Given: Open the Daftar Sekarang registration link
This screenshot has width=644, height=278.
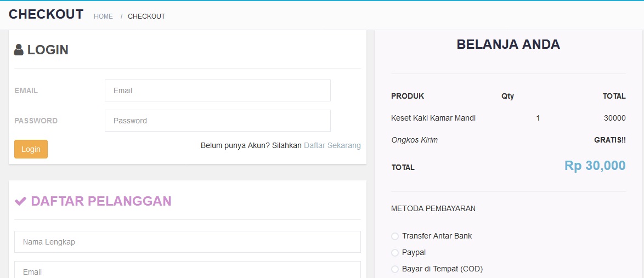Looking at the screenshot, I should 332,145.
